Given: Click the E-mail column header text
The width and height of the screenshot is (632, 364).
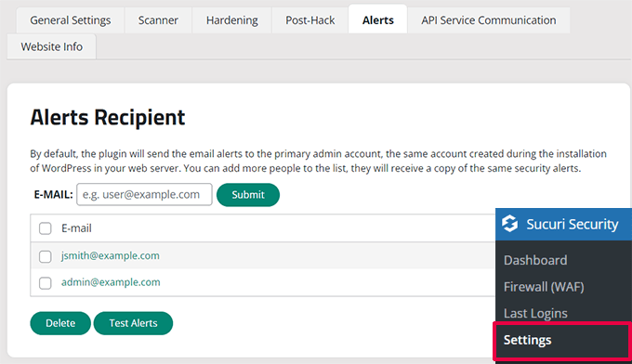Looking at the screenshot, I should [x=76, y=228].
